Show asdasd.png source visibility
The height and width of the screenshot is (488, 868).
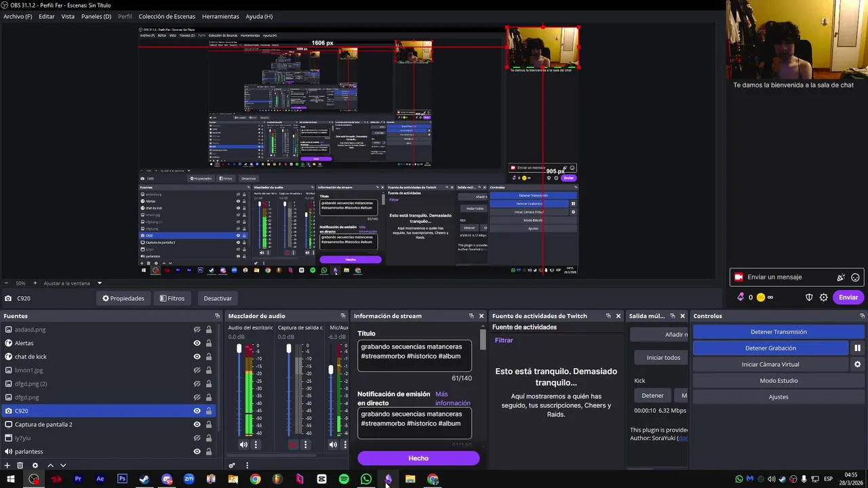(197, 329)
